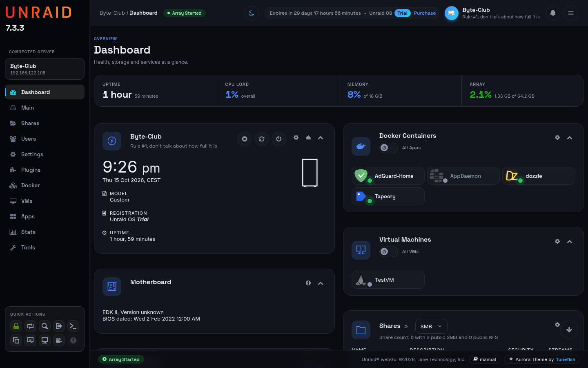Click the logout arrow quick action
This screenshot has width=588, height=368.
click(59, 326)
